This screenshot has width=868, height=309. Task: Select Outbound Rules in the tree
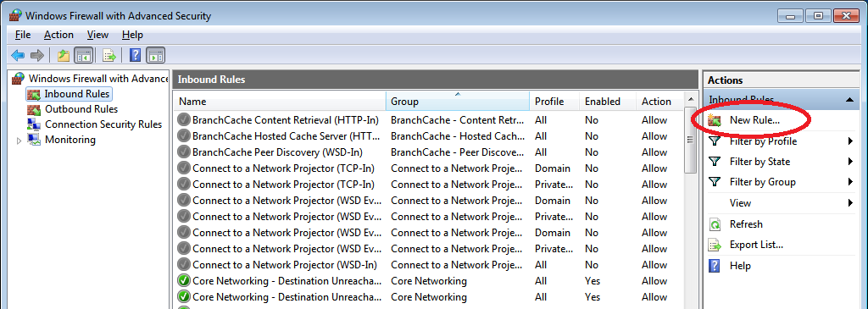click(81, 109)
